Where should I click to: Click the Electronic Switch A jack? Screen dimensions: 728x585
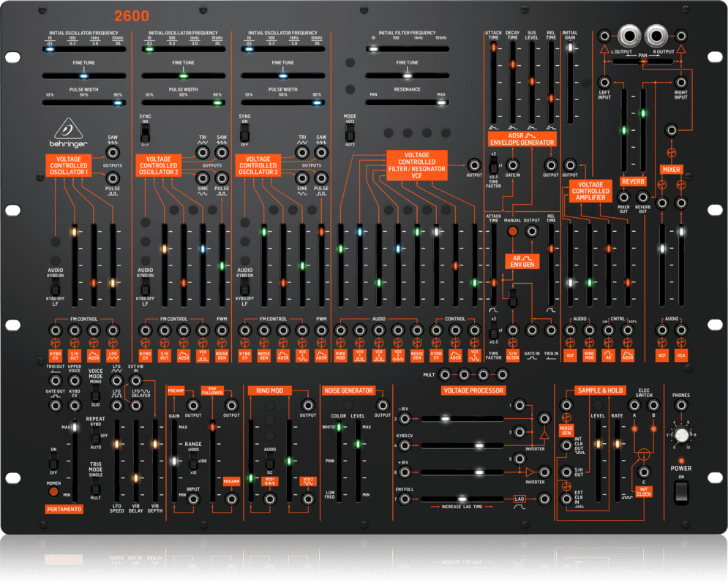pyautogui.click(x=634, y=405)
